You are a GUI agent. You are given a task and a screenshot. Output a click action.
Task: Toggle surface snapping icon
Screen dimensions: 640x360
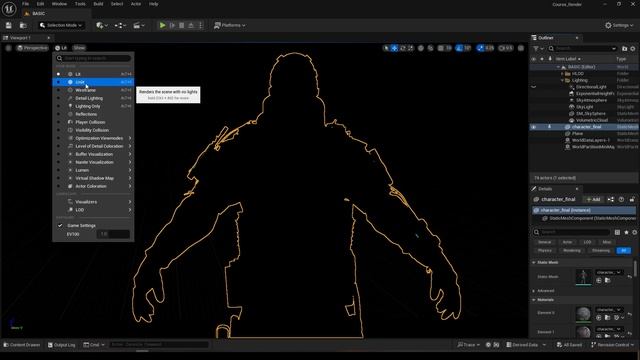431,48
